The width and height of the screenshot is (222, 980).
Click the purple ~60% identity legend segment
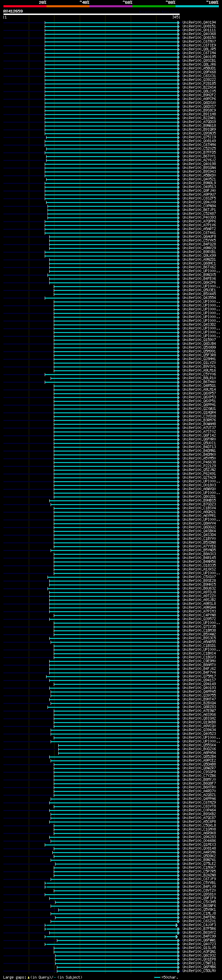tap(111, 6)
